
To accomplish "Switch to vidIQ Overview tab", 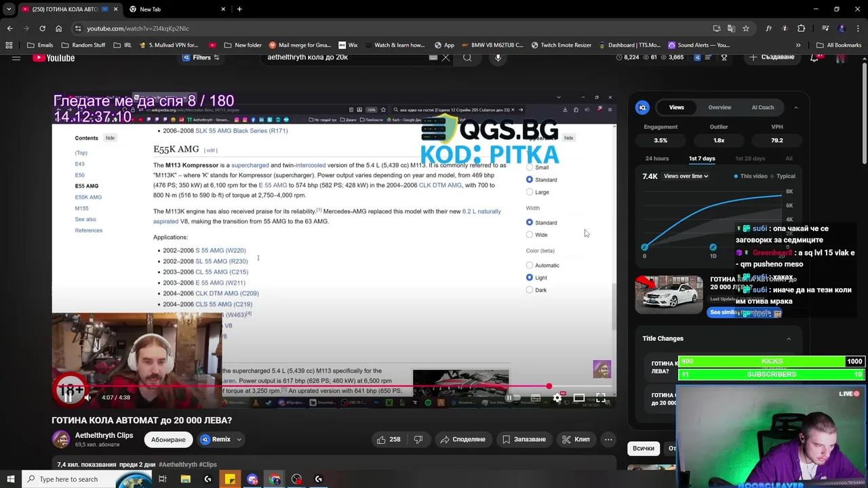I will [719, 107].
